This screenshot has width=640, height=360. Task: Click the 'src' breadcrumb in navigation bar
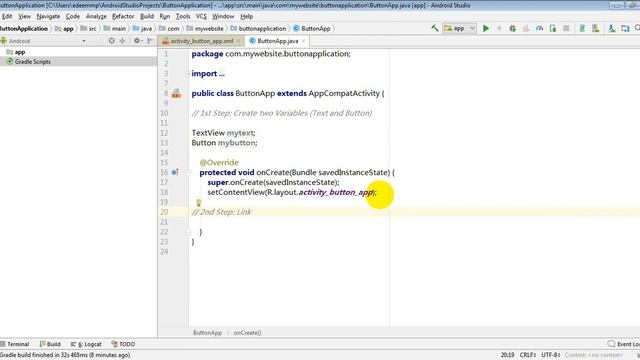pos(89,29)
